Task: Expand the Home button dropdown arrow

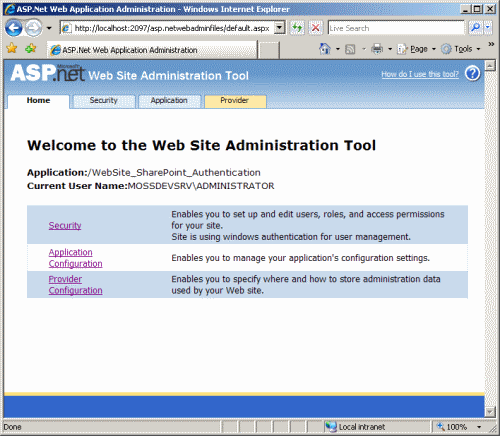Action: point(338,49)
